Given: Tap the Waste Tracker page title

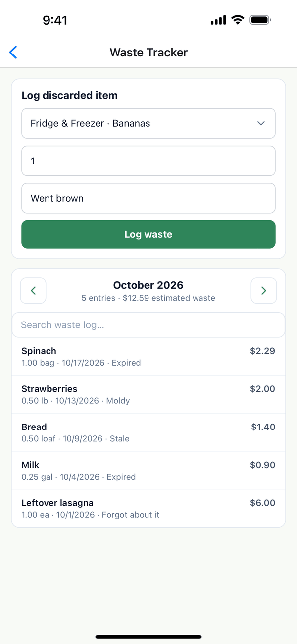Looking at the screenshot, I should pyautogui.click(x=148, y=52).
